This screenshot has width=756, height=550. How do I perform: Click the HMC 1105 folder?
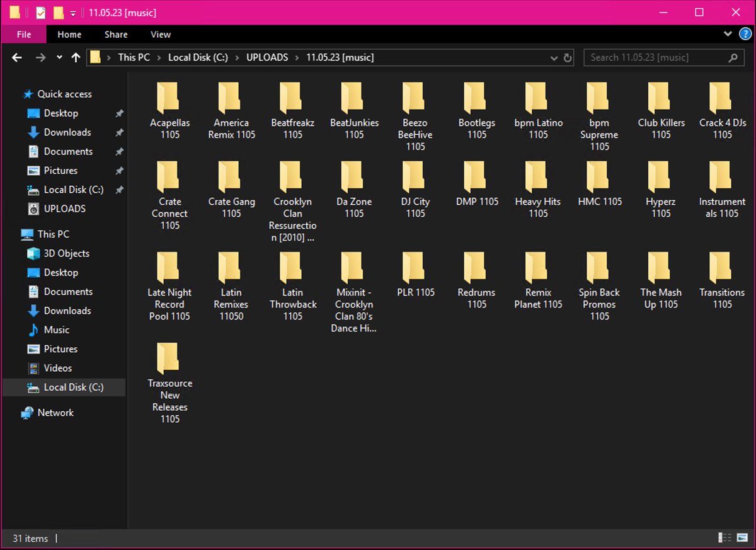click(x=600, y=184)
